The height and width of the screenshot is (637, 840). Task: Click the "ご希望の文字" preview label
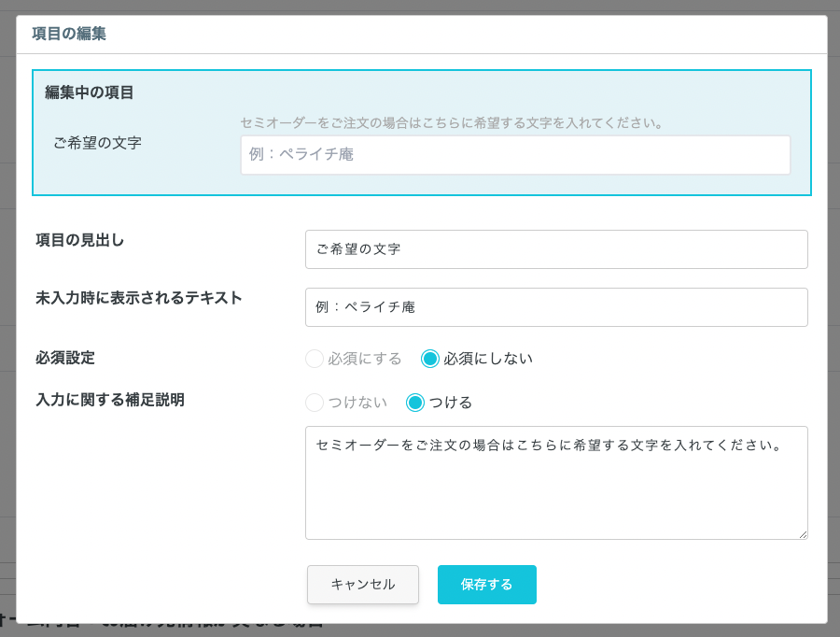click(97, 143)
